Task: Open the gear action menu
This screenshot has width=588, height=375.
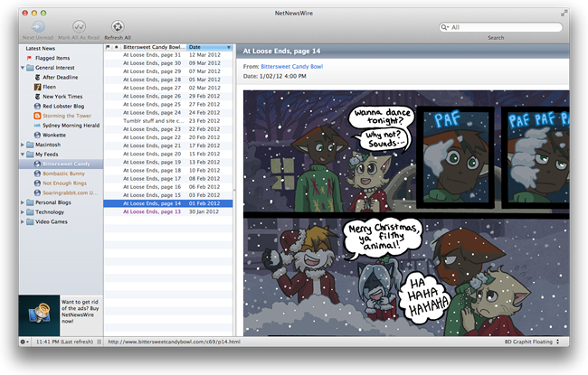Action: [x=24, y=342]
